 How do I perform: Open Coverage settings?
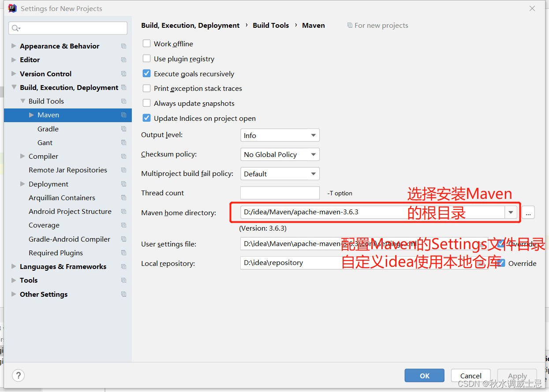44,225
